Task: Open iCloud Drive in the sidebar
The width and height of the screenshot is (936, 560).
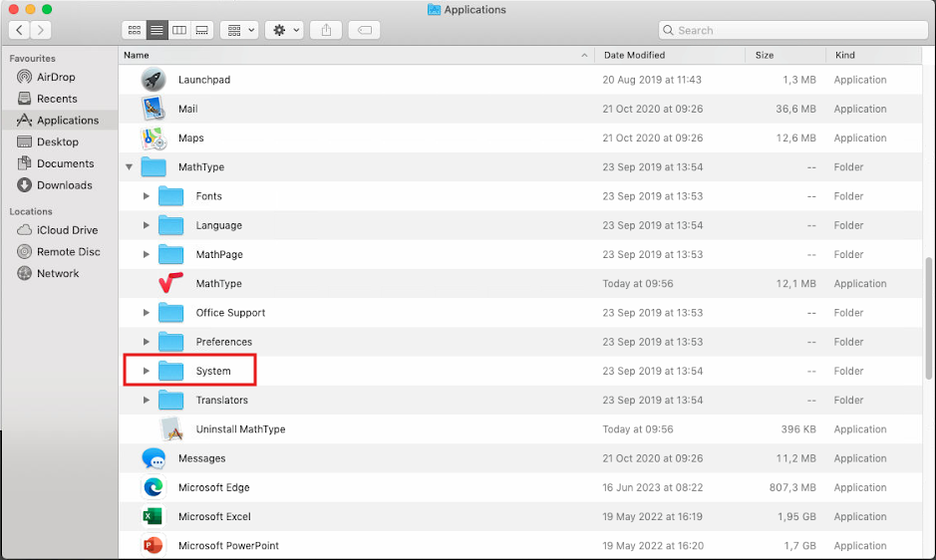Action: tap(58, 230)
